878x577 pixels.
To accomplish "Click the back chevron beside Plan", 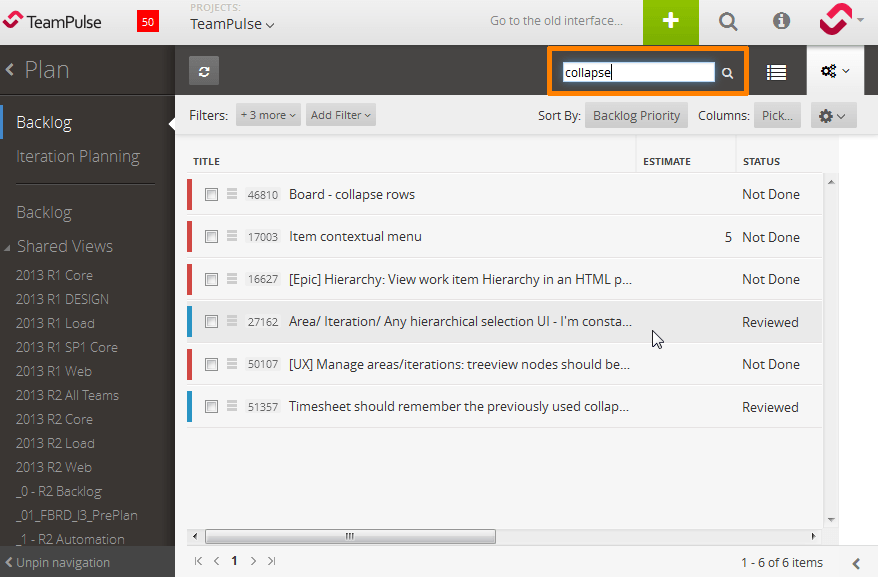I will click(10, 70).
